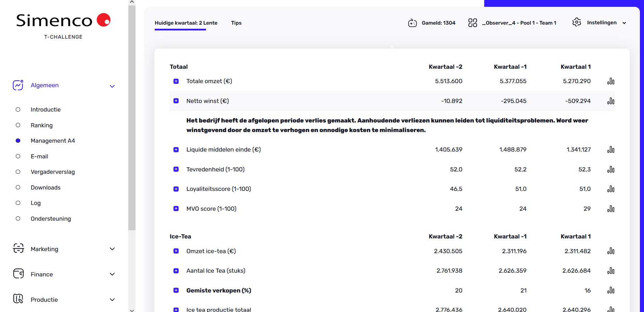Screen dimensions: 644x312
Task: Select the Introductie radio bullet
Action: coord(18,109)
